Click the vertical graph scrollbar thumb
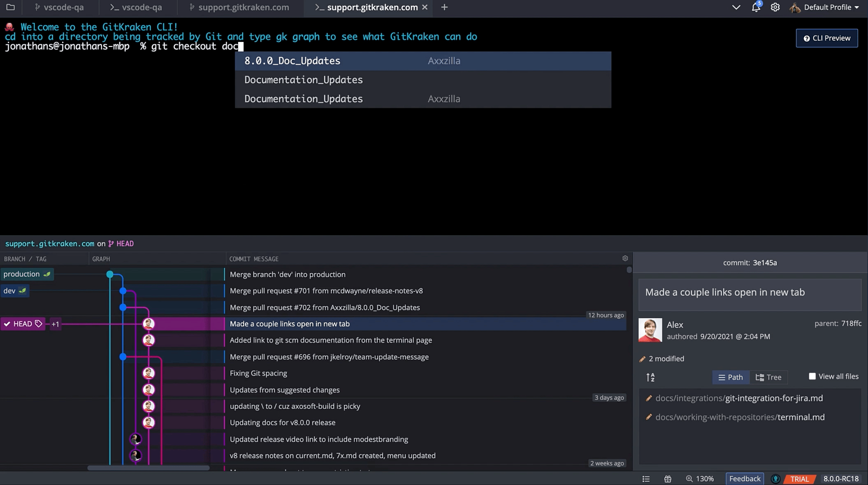The image size is (868, 485). (629, 270)
